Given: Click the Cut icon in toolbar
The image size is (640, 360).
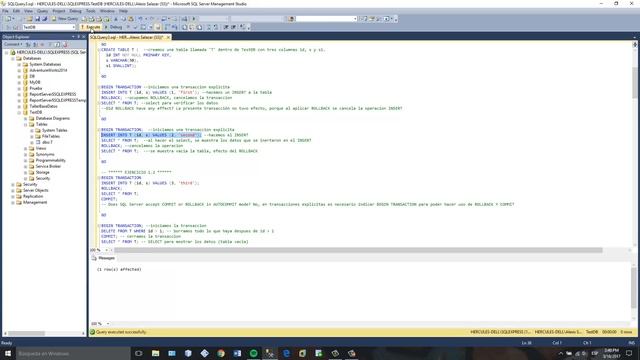Looking at the screenshot, I should pos(116,19).
